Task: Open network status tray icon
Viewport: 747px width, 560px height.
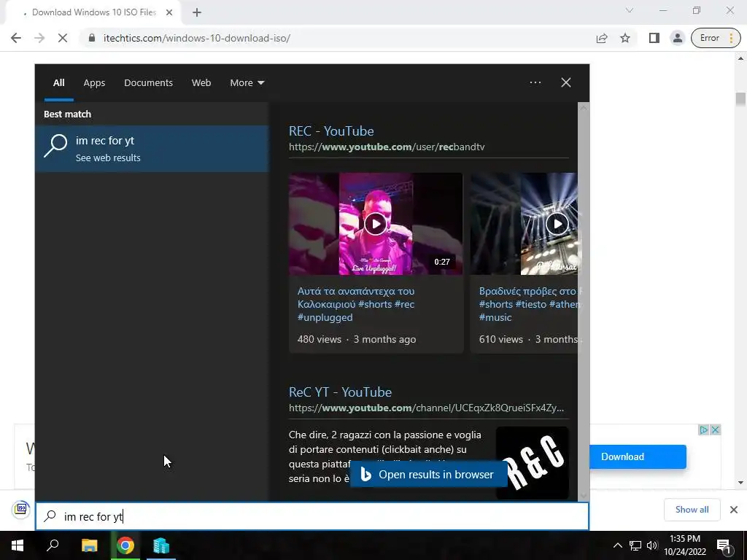Action: [635, 545]
